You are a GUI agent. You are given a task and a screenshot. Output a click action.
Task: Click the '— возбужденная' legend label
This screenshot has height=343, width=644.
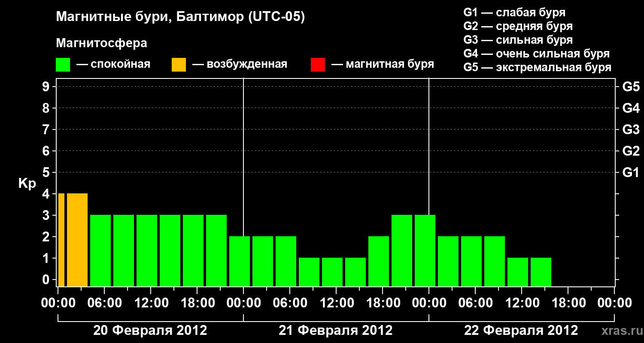pos(240,64)
